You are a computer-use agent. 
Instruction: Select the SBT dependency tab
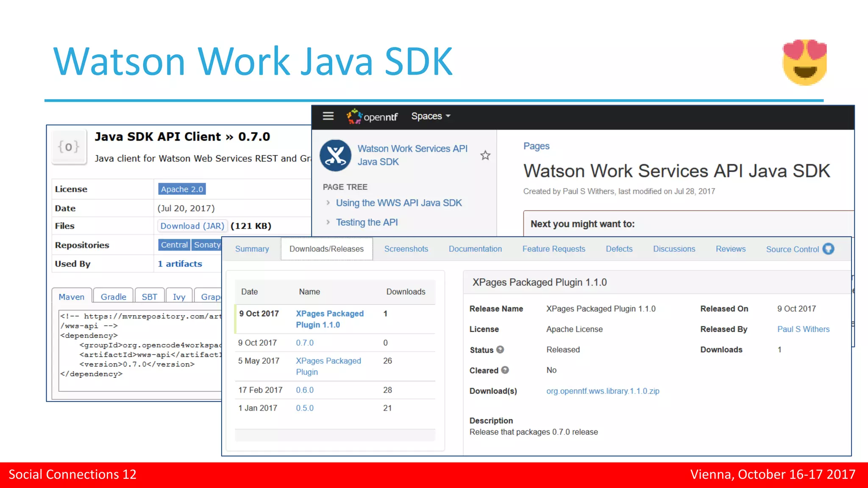(149, 297)
